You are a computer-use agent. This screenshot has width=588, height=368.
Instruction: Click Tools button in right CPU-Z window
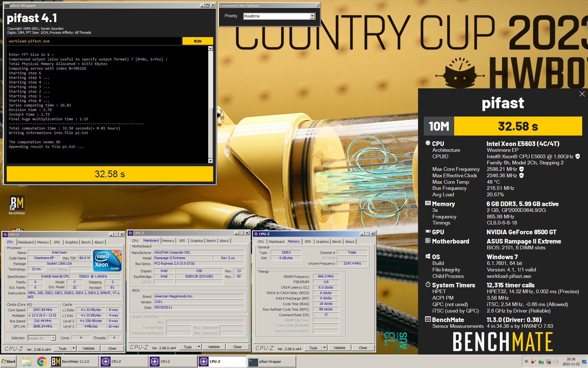click(313, 348)
